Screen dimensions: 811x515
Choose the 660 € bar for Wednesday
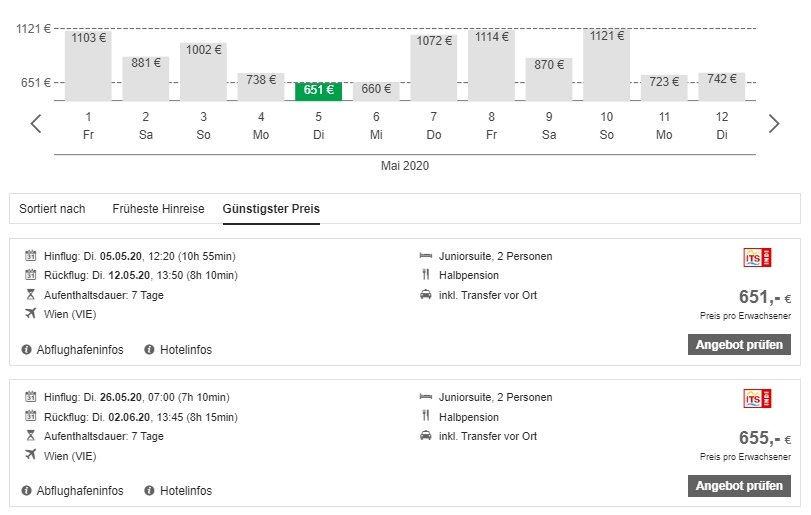pyautogui.click(x=376, y=91)
